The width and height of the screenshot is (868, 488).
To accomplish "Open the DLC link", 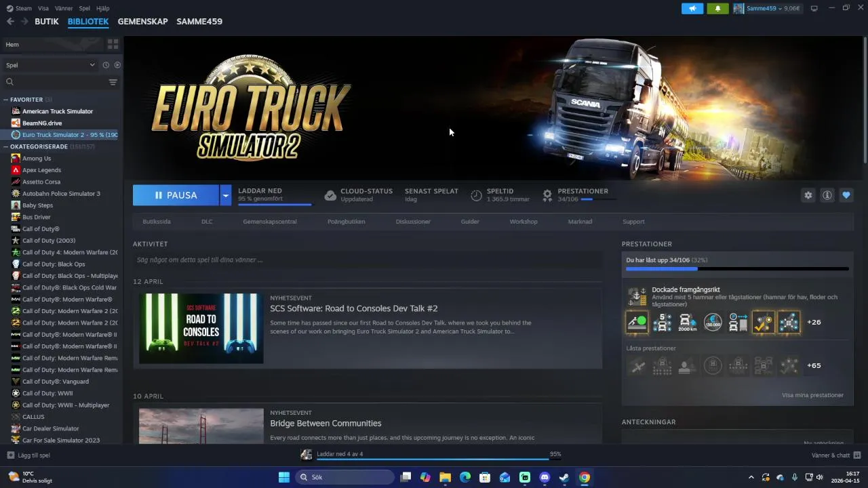I will [x=207, y=222].
